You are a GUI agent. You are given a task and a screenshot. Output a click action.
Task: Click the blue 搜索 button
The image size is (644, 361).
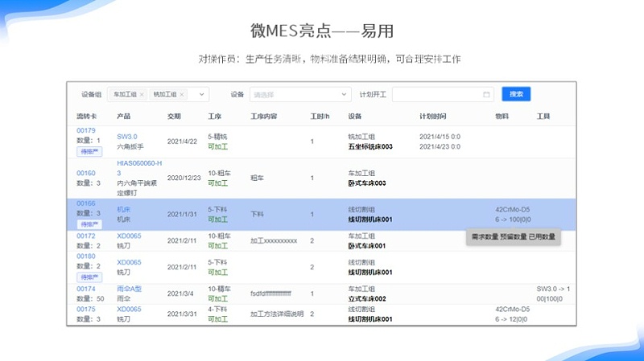tap(516, 94)
